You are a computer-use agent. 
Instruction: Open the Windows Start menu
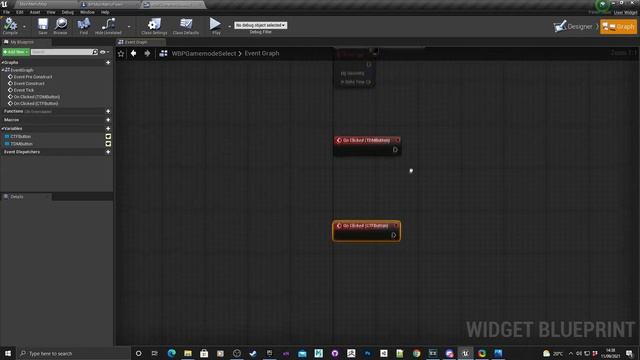8,353
